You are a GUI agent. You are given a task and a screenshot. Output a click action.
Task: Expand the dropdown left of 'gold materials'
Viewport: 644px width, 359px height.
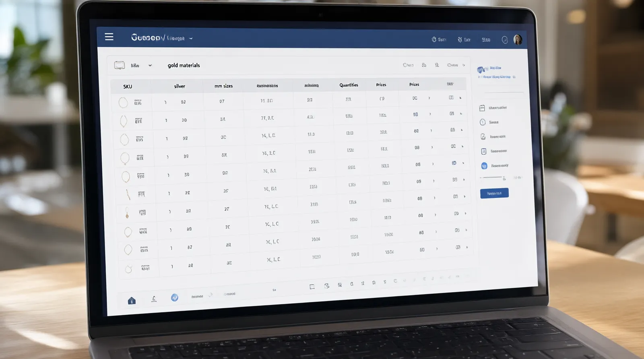pyautogui.click(x=150, y=65)
